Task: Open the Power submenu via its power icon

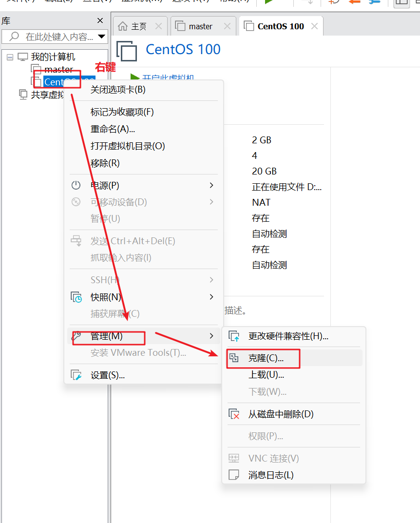Action: tap(76, 185)
